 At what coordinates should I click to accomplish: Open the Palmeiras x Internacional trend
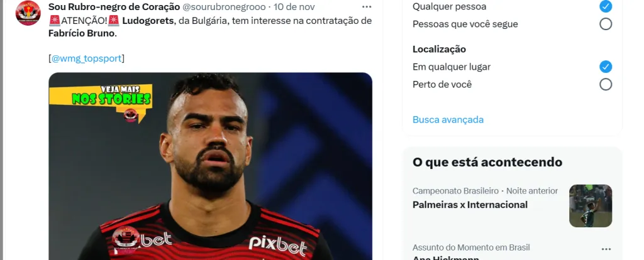(470, 205)
